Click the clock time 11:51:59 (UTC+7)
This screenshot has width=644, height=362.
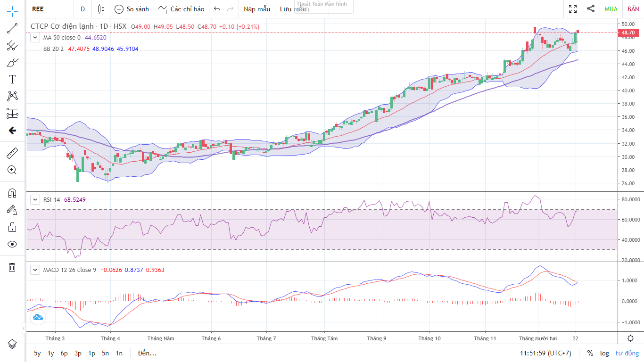[545, 353]
